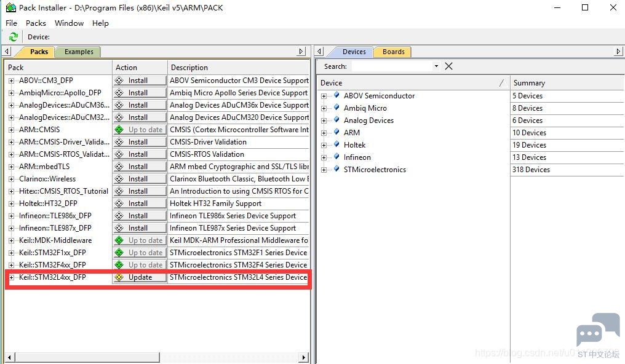This screenshot has height=364, width=625.
Task: Install the ARM::CMSIS-Driver_Validation pack
Action: (140, 142)
